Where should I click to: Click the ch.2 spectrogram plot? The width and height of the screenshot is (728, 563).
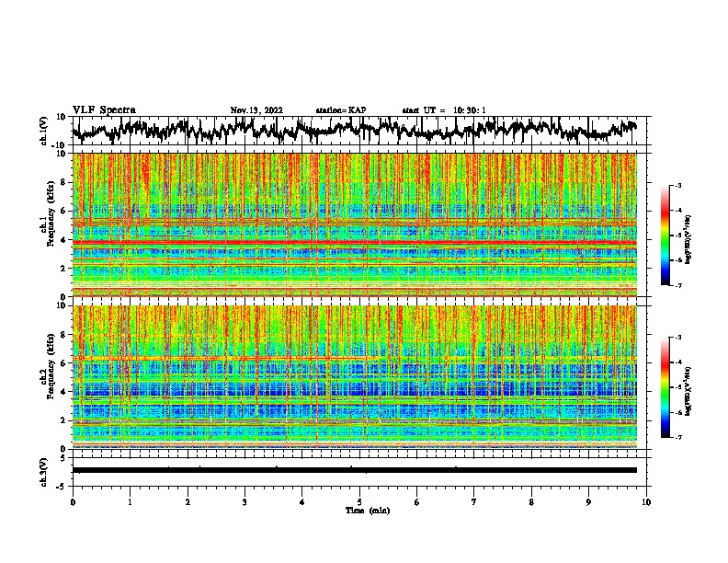[x=355, y=377]
